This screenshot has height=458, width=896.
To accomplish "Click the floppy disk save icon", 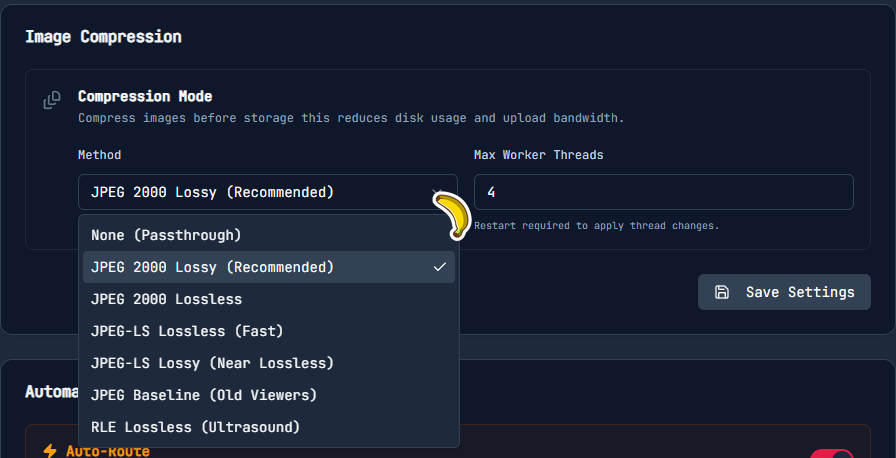I will click(x=722, y=292).
